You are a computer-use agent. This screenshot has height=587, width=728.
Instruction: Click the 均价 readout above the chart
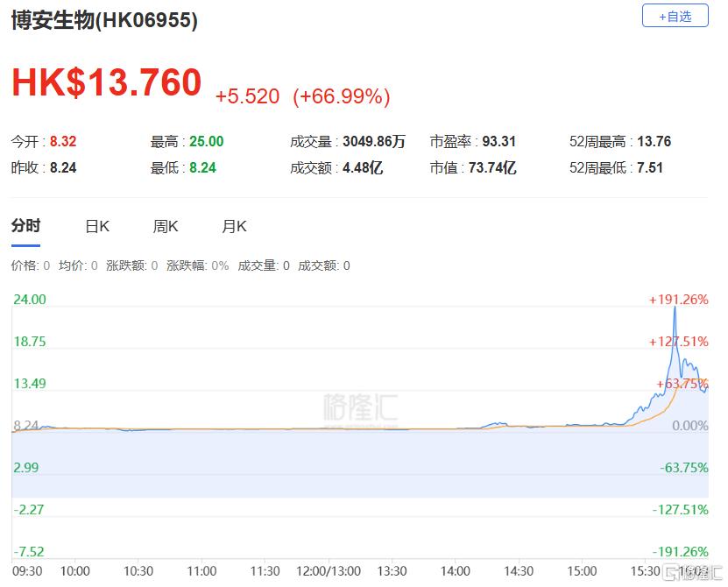click(78, 265)
